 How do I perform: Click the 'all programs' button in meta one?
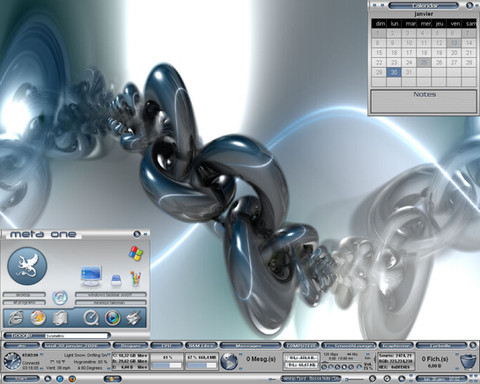tap(24, 302)
